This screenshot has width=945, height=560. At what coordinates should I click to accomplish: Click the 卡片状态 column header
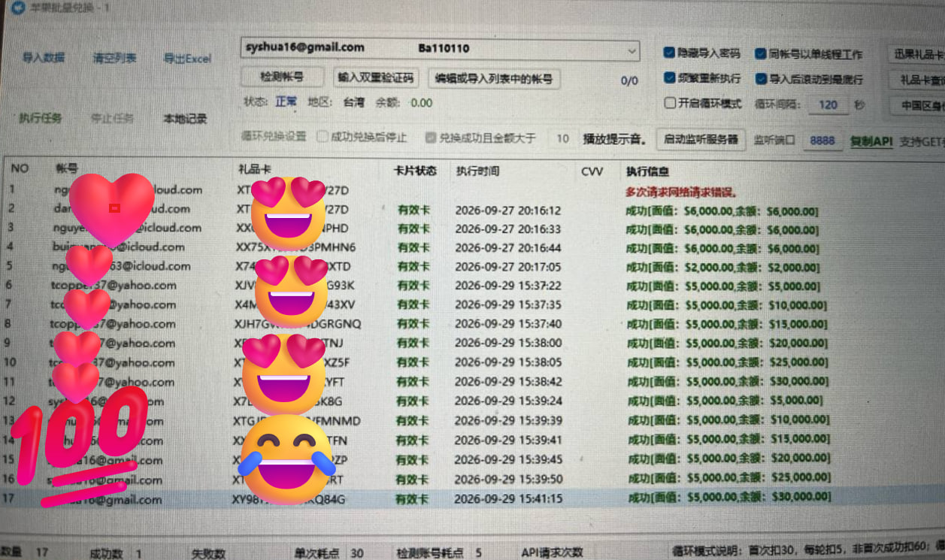[x=415, y=171]
